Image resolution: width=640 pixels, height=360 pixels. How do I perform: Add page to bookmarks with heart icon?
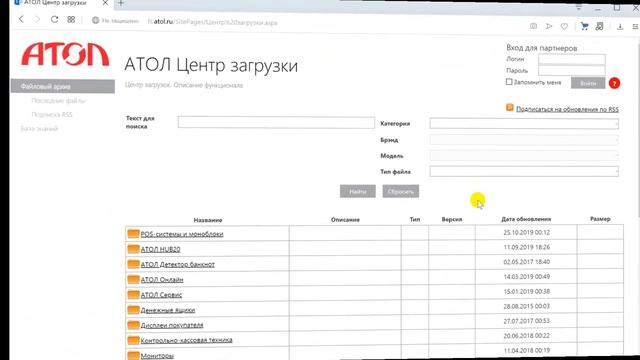tap(564, 27)
